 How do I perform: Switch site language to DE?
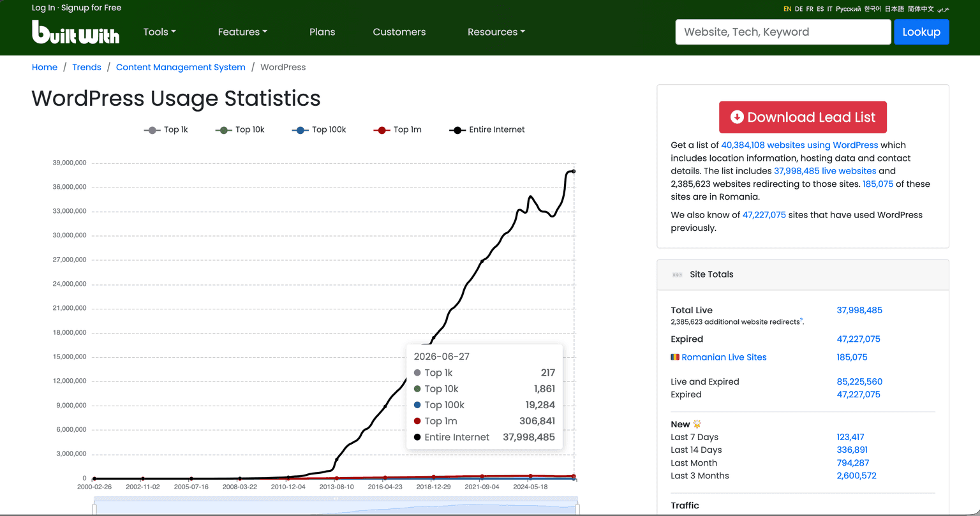click(x=799, y=9)
